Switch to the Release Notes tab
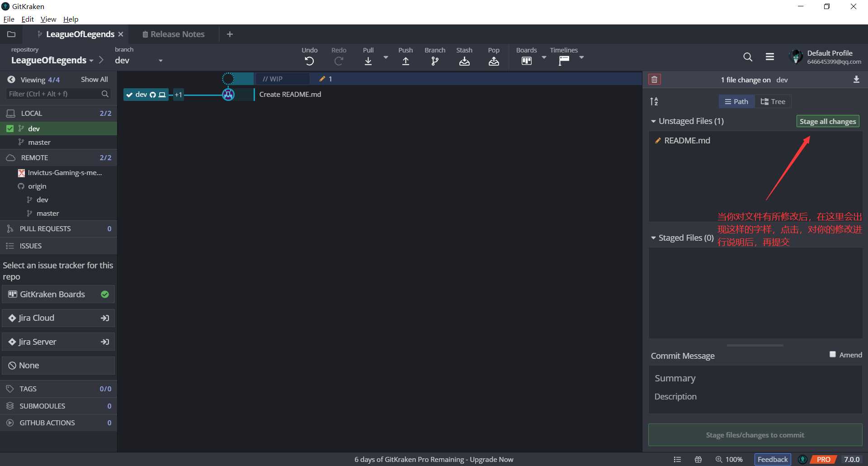 [173, 34]
